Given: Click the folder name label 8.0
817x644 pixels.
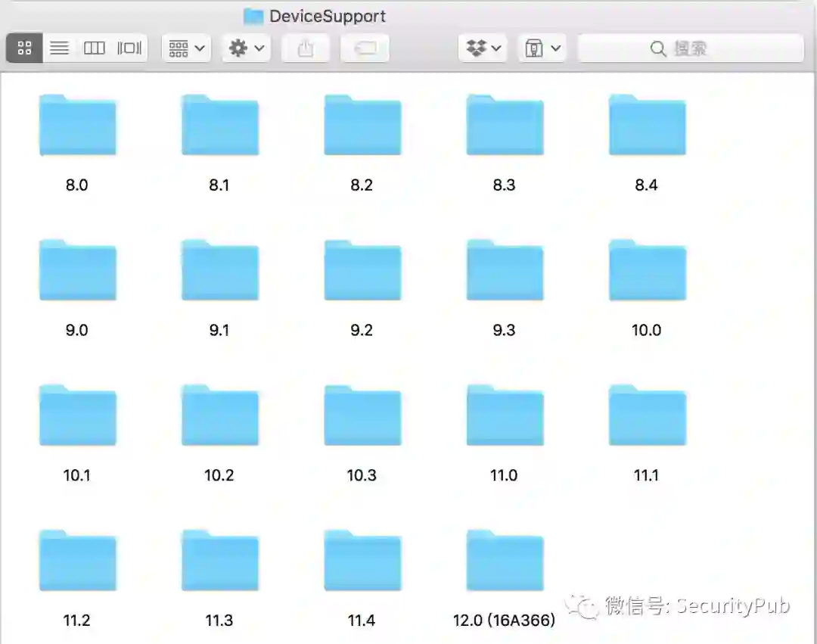Looking at the screenshot, I should coord(76,185).
